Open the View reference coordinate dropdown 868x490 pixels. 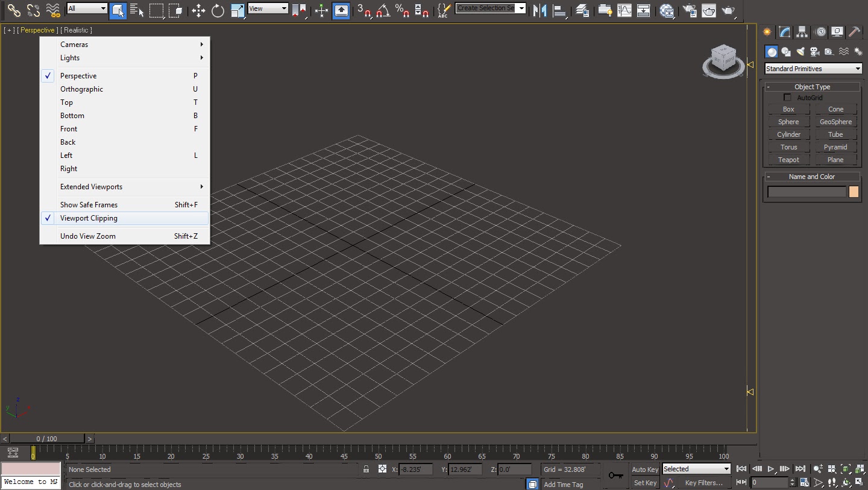[x=268, y=8]
